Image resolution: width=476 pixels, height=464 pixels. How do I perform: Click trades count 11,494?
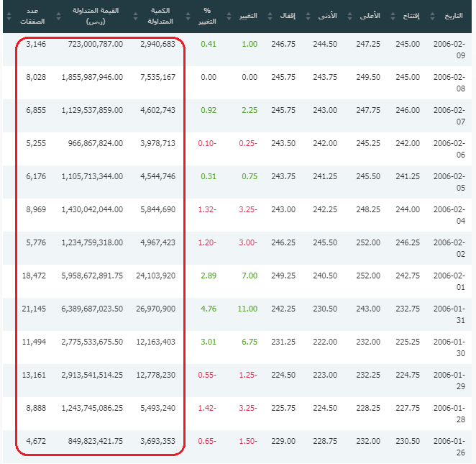(34, 342)
